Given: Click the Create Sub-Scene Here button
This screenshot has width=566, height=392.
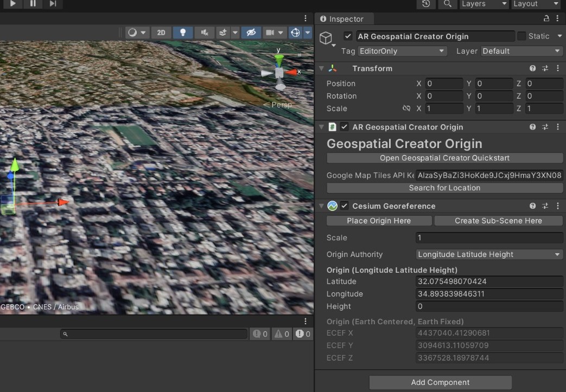Looking at the screenshot, I should click(498, 221).
